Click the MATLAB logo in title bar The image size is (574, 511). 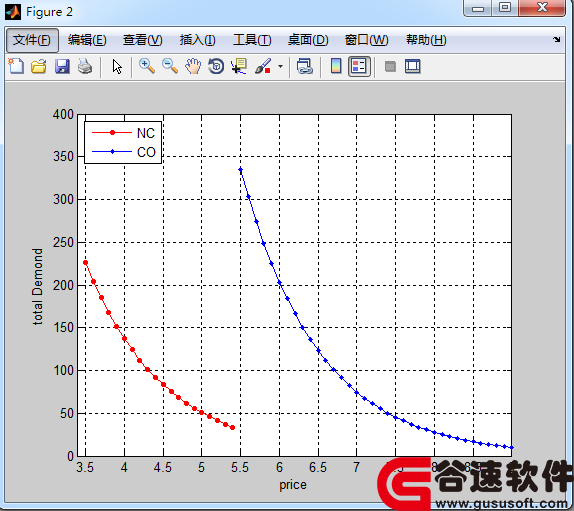pyautogui.click(x=13, y=12)
